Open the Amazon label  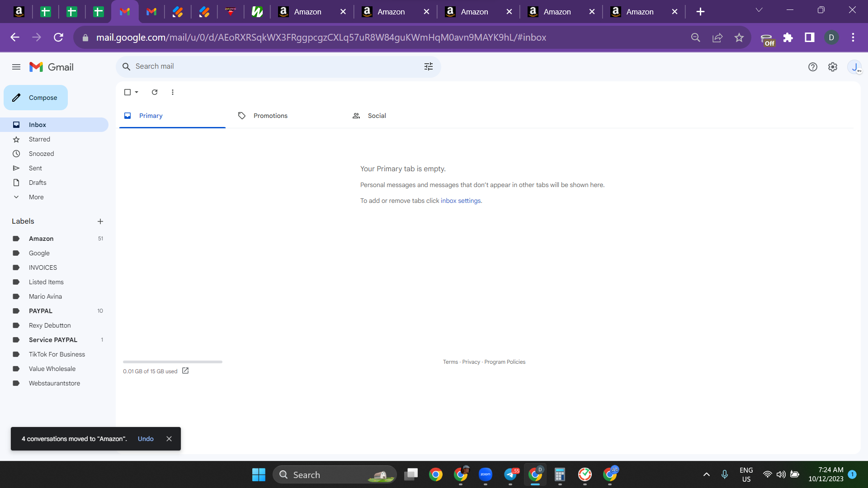54,239
